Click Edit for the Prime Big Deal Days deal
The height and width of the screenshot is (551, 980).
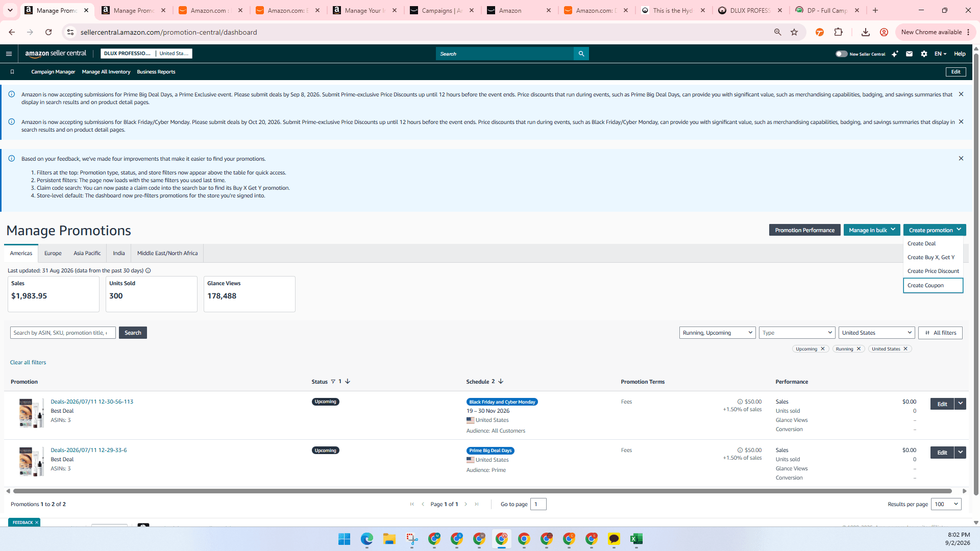942,453
